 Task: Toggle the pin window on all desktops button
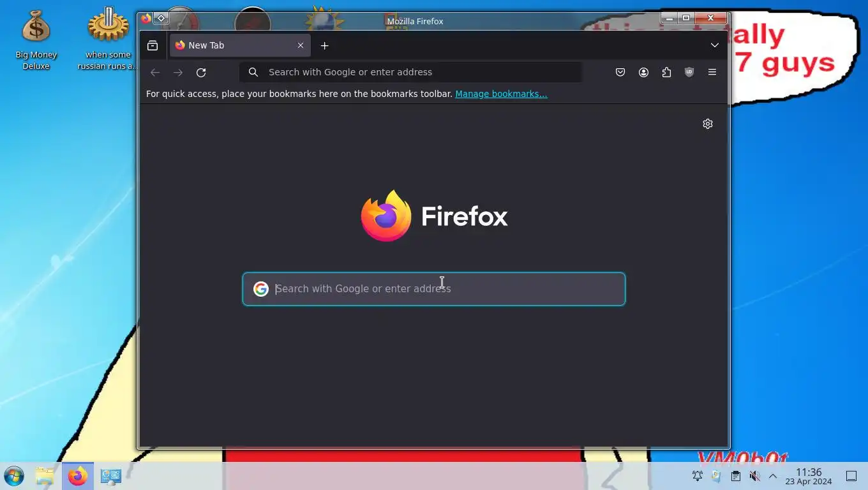click(161, 19)
